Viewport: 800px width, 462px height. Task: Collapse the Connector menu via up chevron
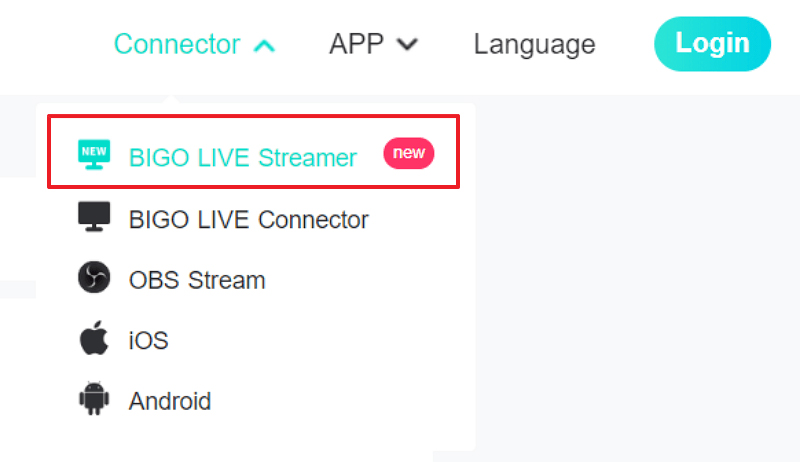coord(264,46)
